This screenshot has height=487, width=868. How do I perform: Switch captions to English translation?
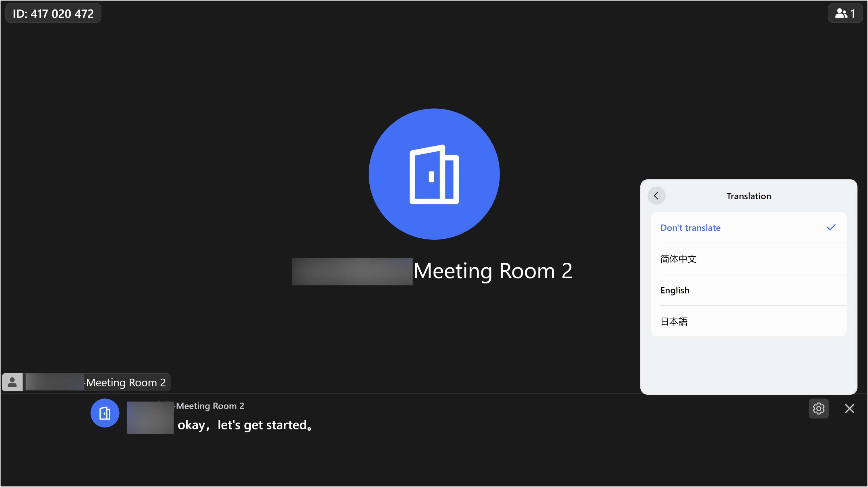click(x=675, y=290)
